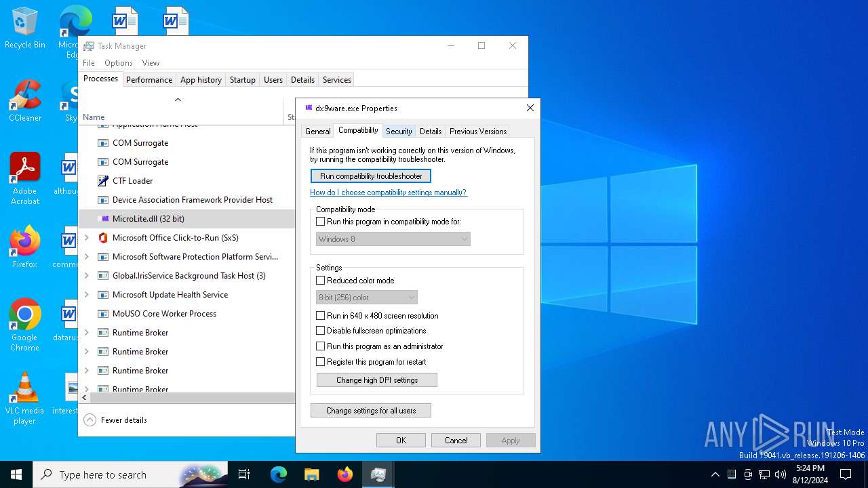Click the Microsoft Office Click-to-Run process icon
The image size is (868, 488).
(x=103, y=238)
